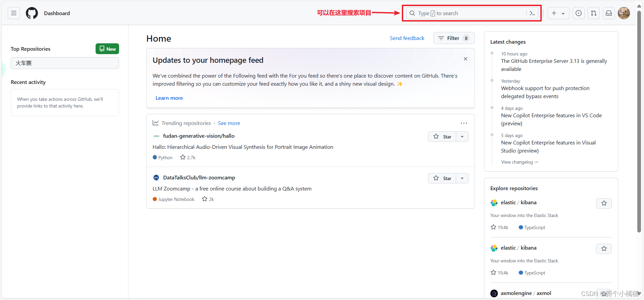Click the axmolengine avatar icon
Viewport: 644px width, 300px height.
point(494,293)
